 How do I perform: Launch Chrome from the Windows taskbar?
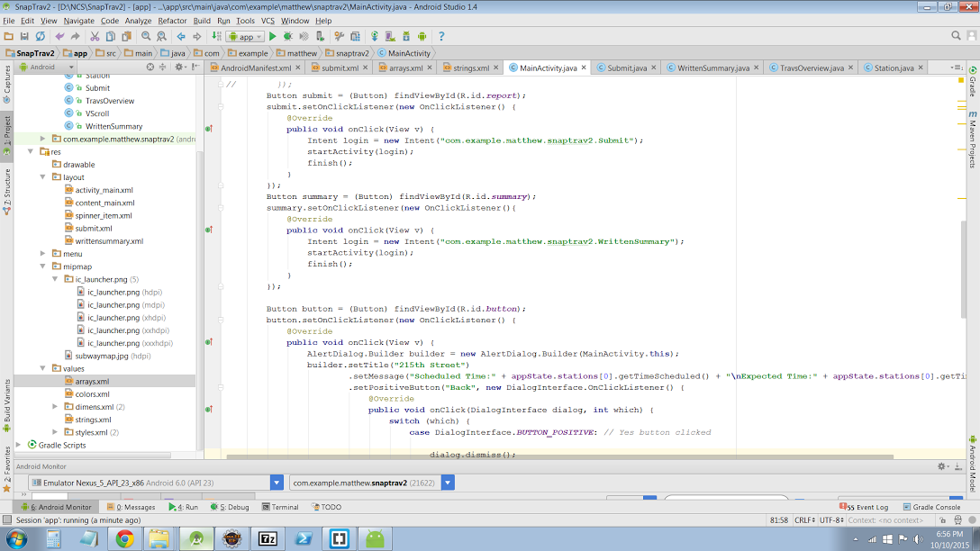(124, 538)
